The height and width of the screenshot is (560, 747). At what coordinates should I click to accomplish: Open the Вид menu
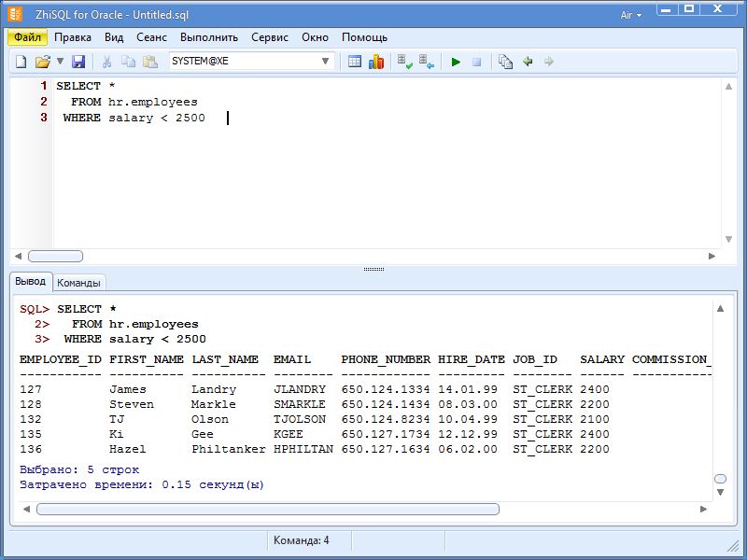114,37
